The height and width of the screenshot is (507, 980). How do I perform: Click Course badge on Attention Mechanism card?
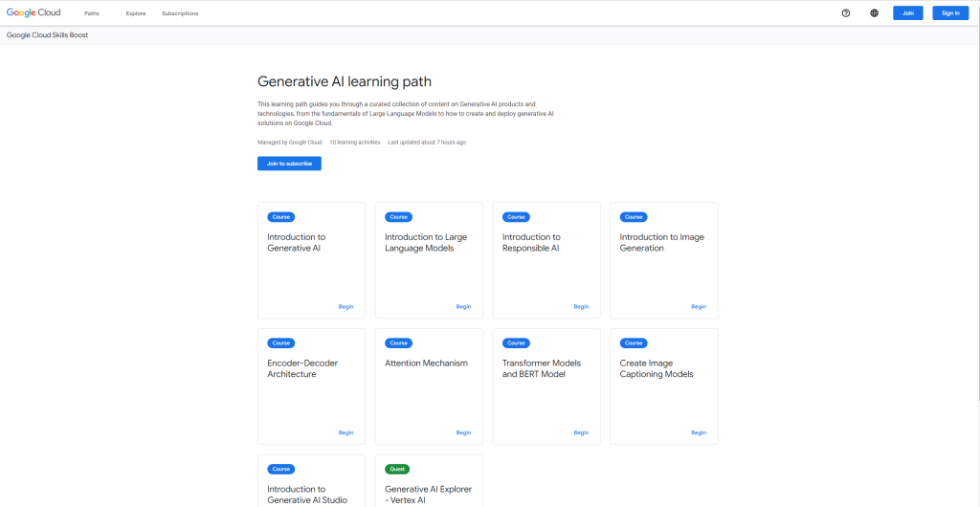coord(399,342)
